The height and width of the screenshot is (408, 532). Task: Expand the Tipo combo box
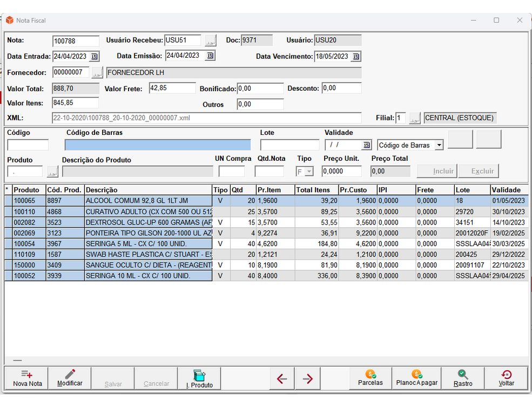[x=309, y=172]
